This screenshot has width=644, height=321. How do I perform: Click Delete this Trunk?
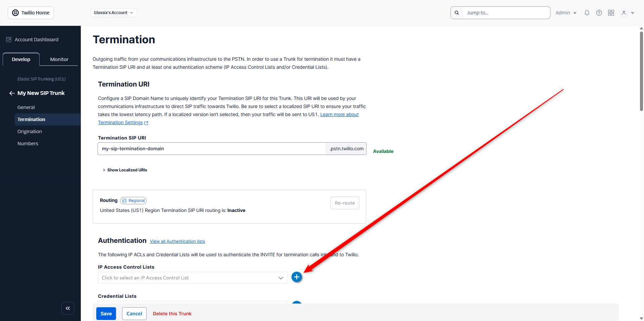click(x=172, y=314)
